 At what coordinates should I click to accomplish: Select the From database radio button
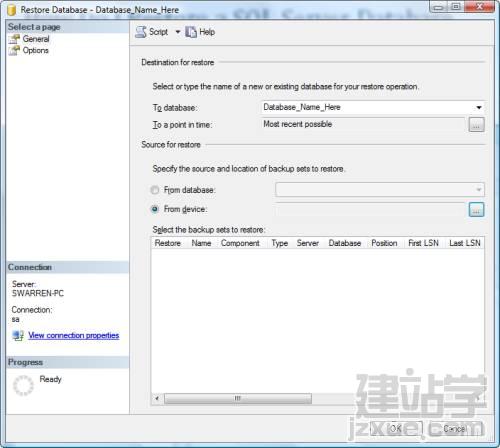[155, 190]
